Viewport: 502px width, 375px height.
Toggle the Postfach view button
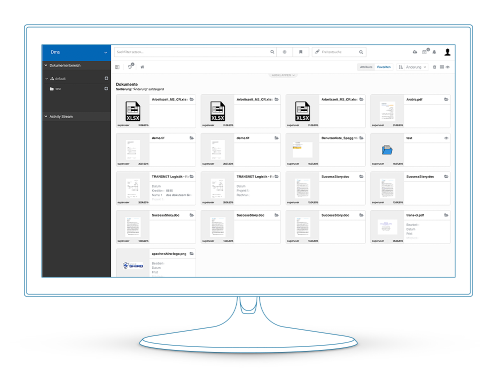pos(384,67)
